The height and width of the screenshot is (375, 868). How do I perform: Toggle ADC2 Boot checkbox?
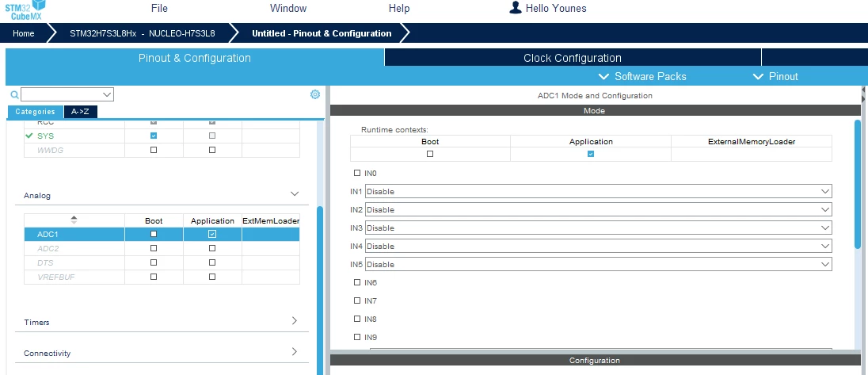(154, 249)
